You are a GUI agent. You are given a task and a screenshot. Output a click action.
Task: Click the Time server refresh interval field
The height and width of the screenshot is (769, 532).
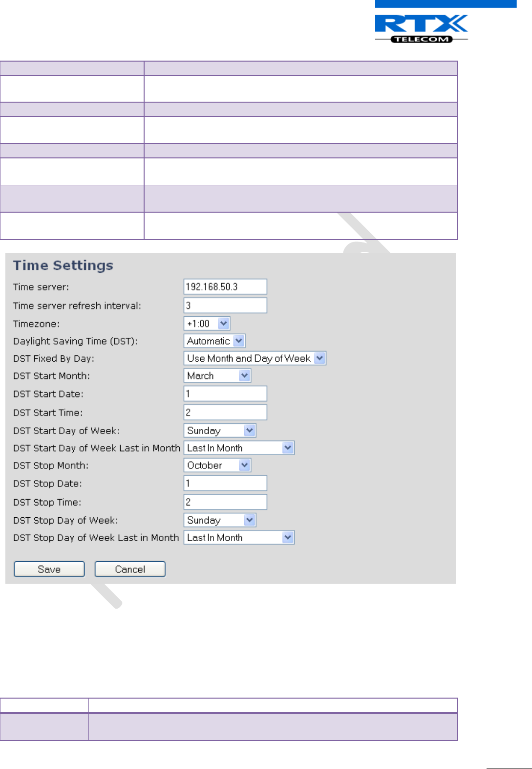225,305
